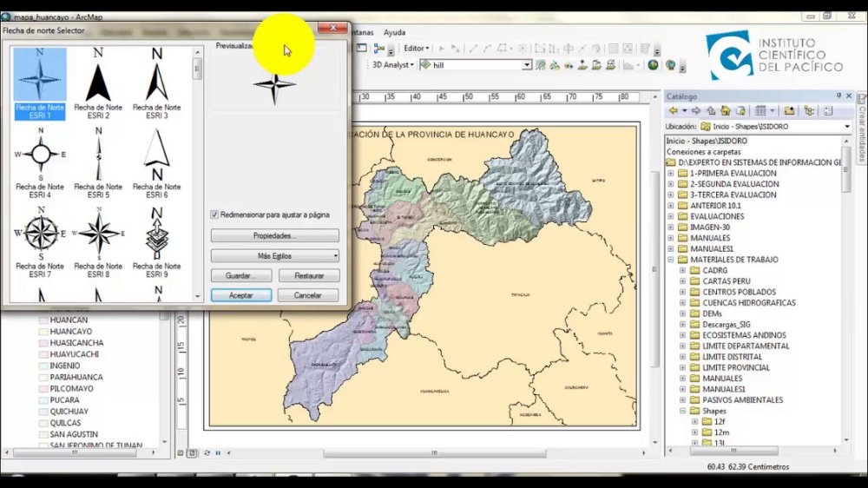
Task: Click the Interpolate Line 3D Analyst tool
Action: 596,65
